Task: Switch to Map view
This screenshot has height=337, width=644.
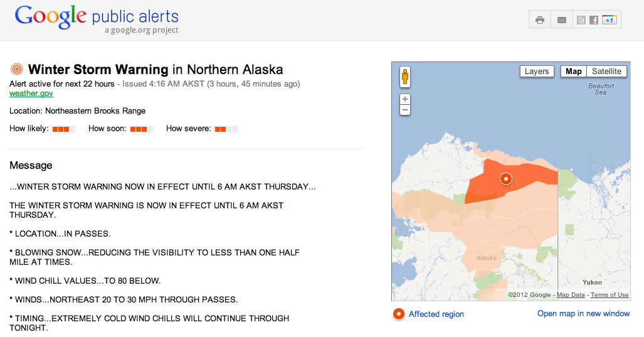Action: 573,72
